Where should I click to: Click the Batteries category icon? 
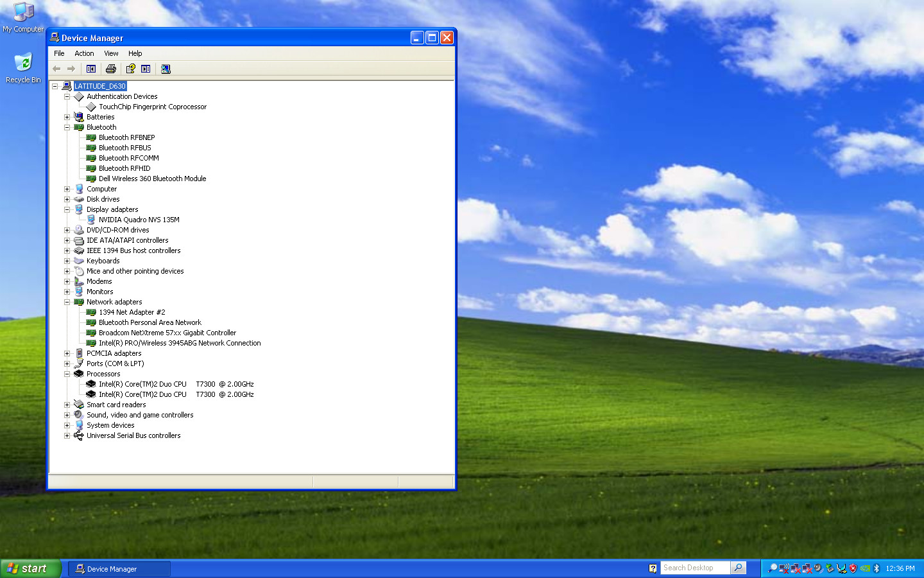79,117
